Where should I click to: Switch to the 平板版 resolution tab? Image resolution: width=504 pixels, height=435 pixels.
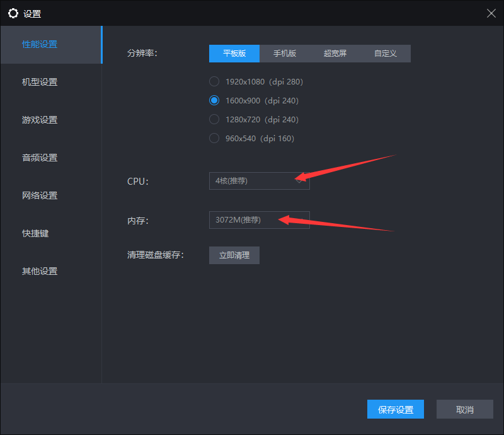tap(234, 54)
